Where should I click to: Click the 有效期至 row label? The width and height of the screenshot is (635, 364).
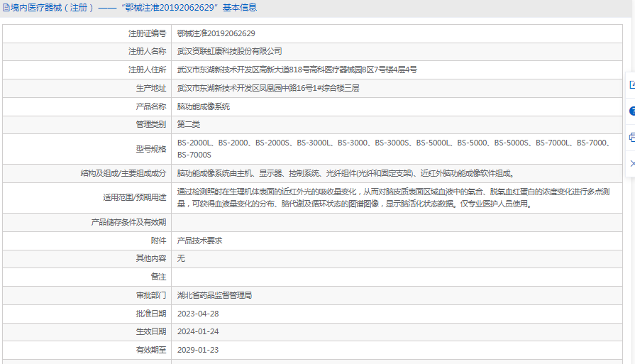pos(151,350)
